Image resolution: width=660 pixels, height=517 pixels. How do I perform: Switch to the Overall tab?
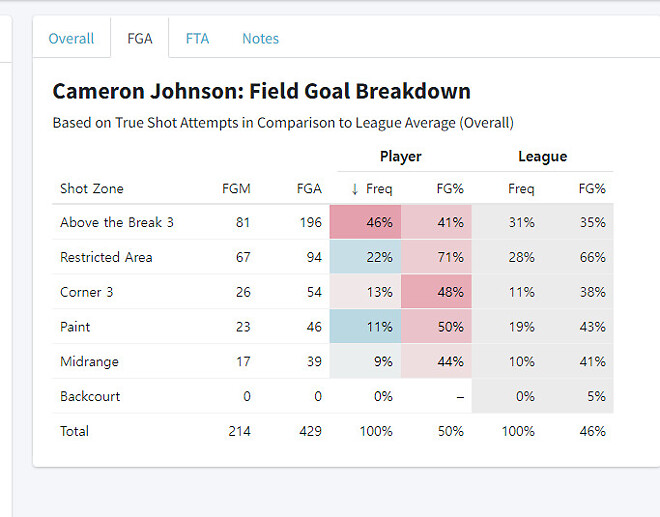tap(71, 39)
